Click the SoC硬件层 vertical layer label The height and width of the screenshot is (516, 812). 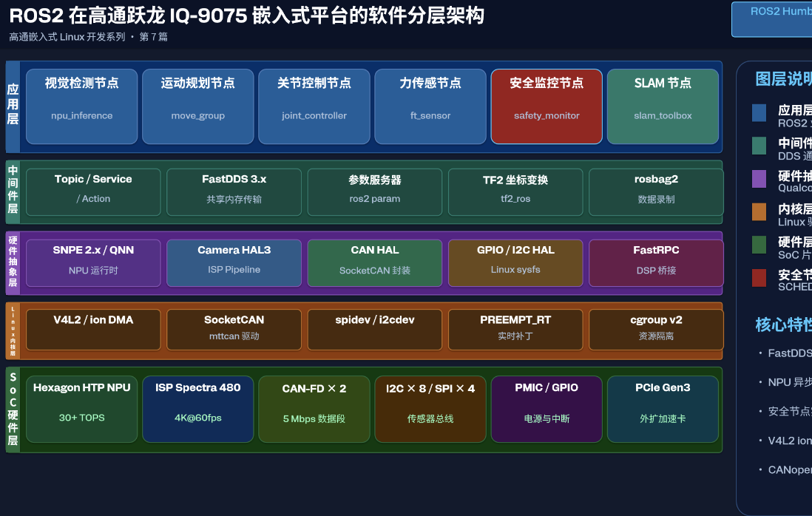click(13, 409)
